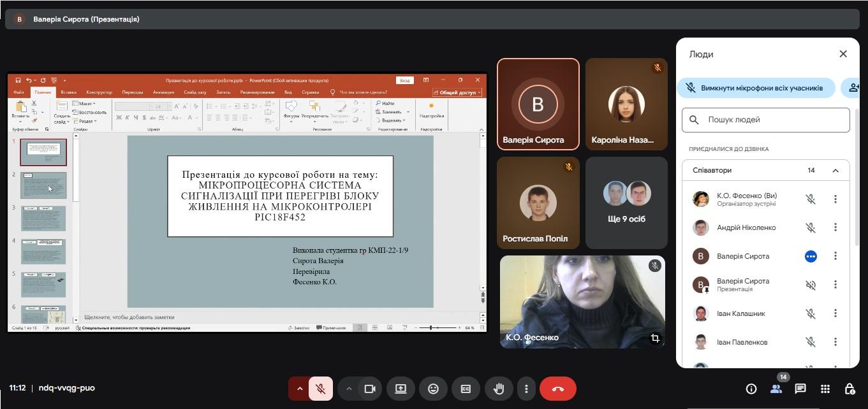Click Ще 9 осіб tile
This screenshot has height=409, width=868.
click(x=626, y=203)
